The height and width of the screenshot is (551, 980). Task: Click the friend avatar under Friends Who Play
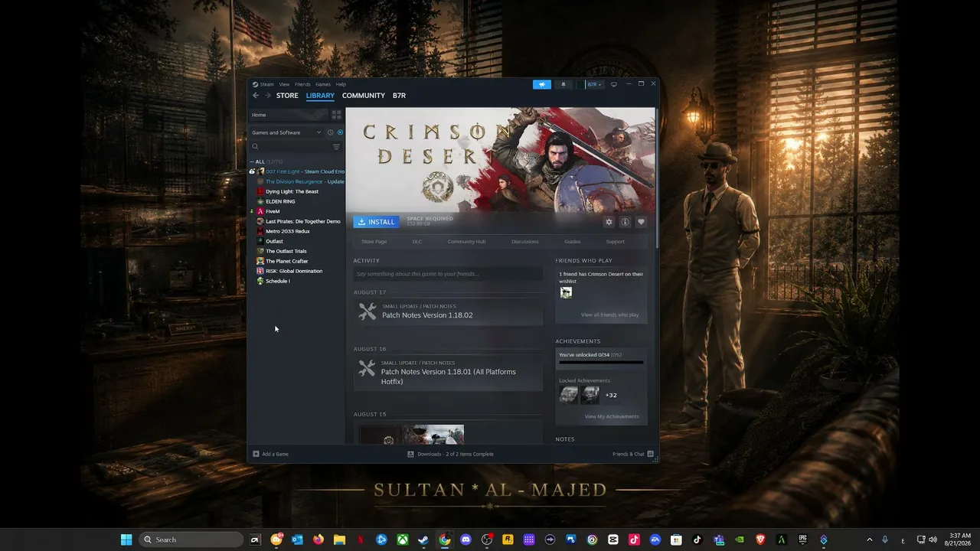pos(566,292)
